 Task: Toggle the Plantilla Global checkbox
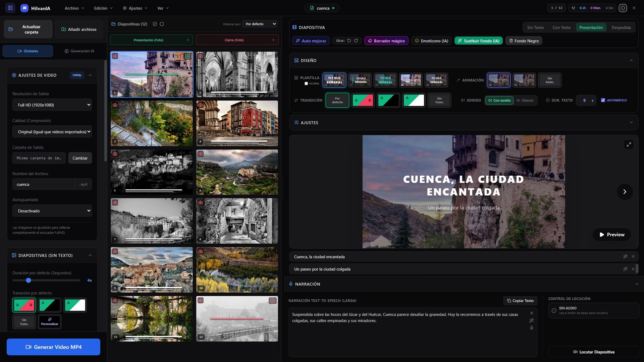[306, 83]
